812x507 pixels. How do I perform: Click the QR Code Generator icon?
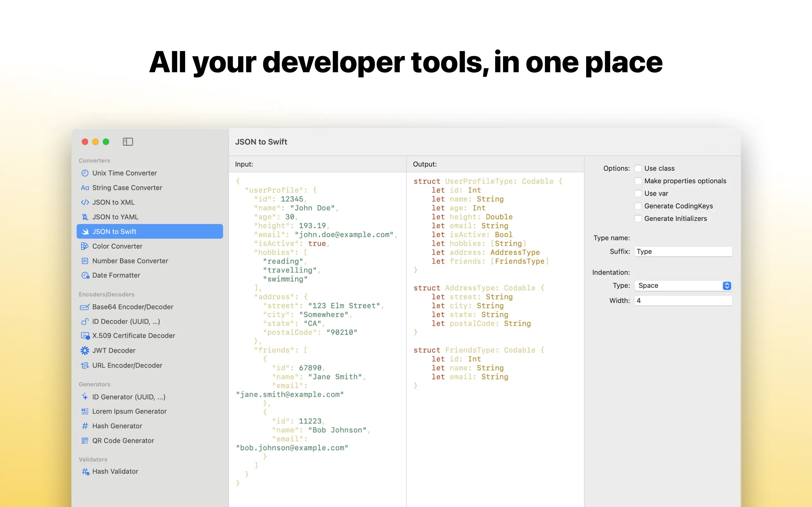tap(85, 440)
